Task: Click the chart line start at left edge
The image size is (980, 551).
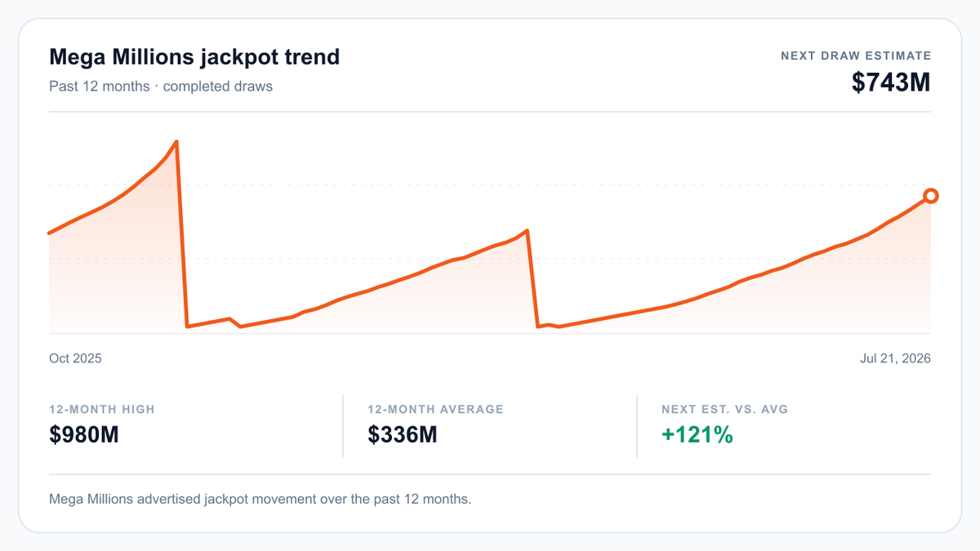Action: coord(50,233)
